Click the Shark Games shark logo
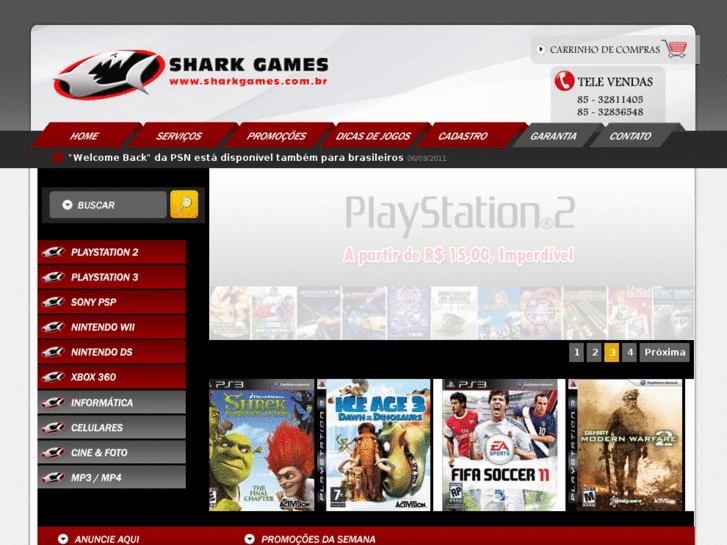Image resolution: width=727 pixels, height=545 pixels. point(109,75)
